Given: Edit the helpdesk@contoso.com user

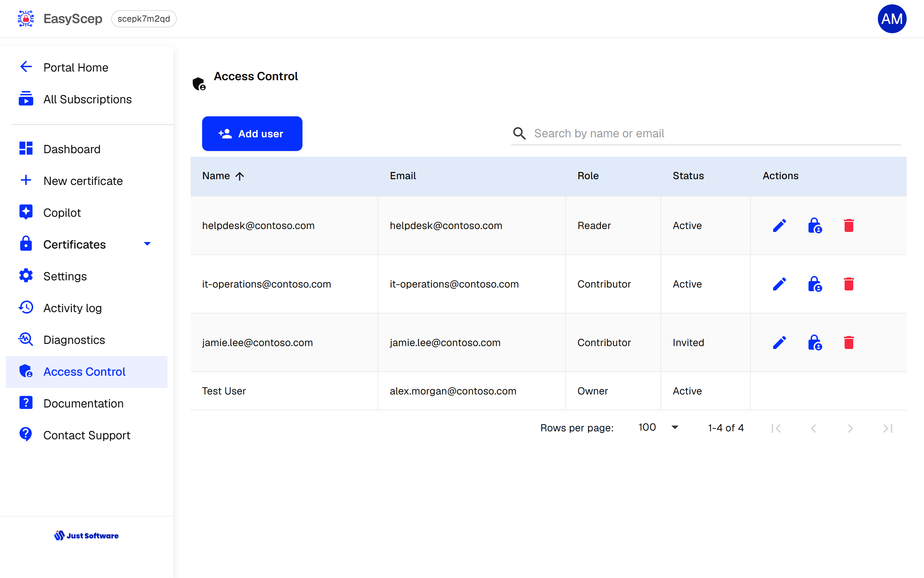Looking at the screenshot, I should (x=779, y=225).
